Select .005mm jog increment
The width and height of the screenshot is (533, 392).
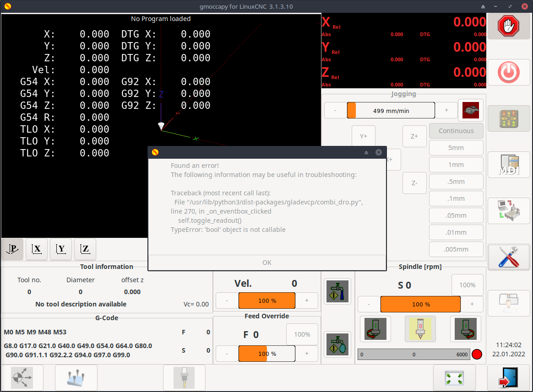[x=456, y=249]
